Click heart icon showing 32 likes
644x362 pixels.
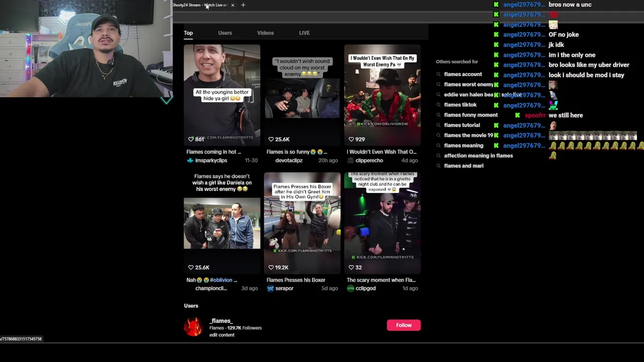coord(351,267)
